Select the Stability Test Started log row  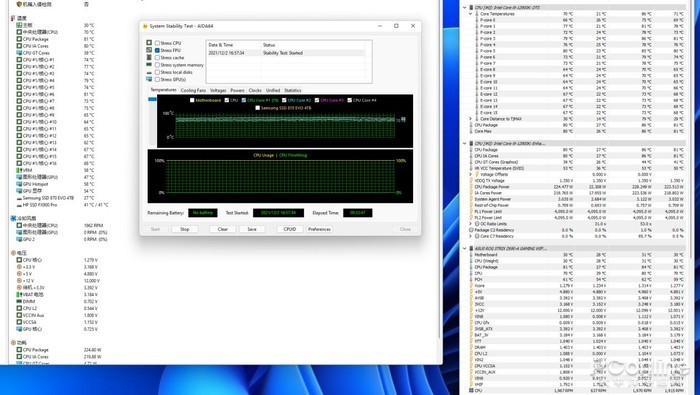click(x=286, y=53)
